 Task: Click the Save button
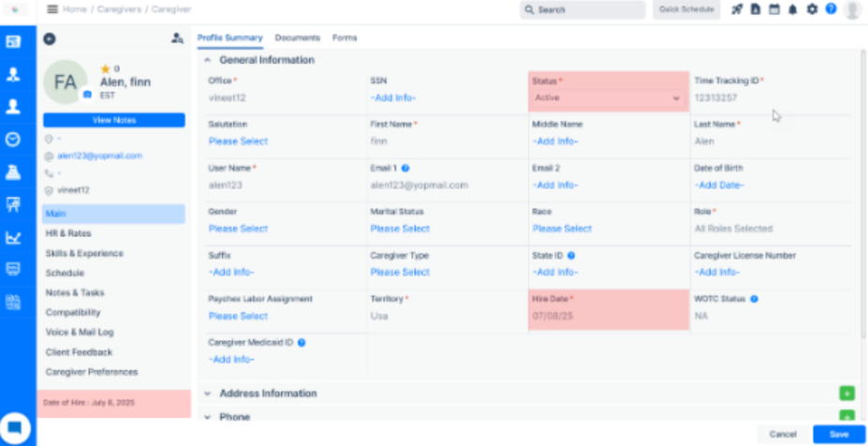click(x=838, y=435)
